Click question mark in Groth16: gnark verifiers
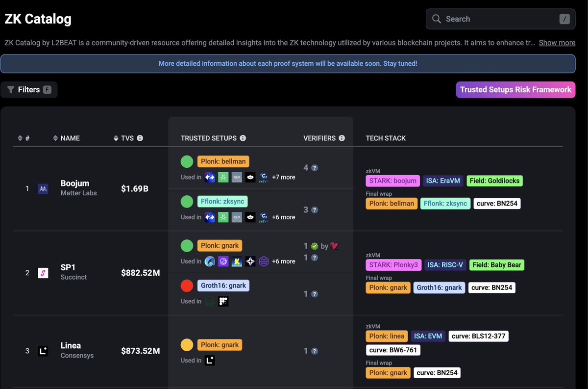588x389 pixels. tap(315, 294)
